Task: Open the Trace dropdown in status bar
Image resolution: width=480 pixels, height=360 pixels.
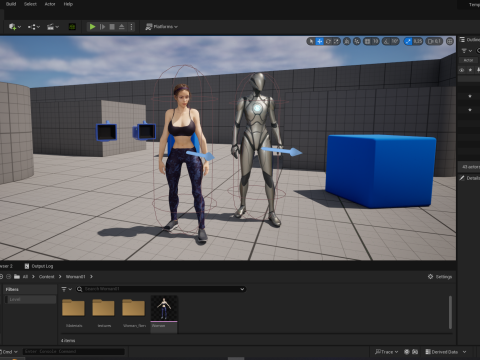Action: (x=386, y=352)
